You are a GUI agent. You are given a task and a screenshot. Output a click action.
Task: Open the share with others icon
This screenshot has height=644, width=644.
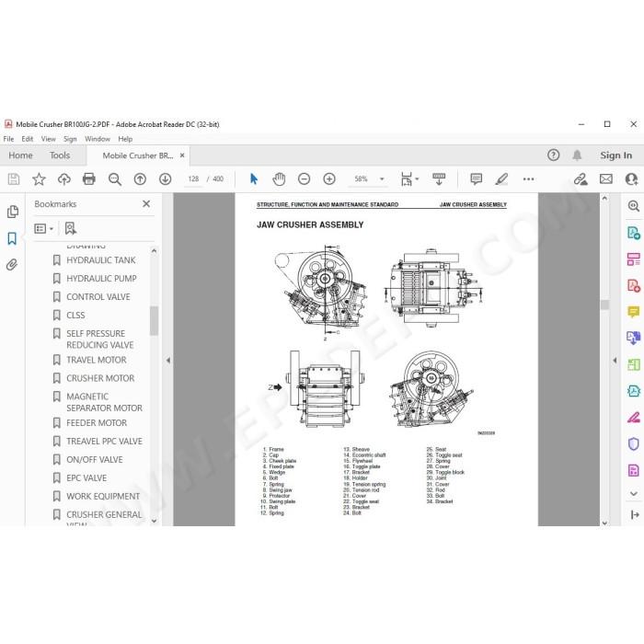pos(632,179)
